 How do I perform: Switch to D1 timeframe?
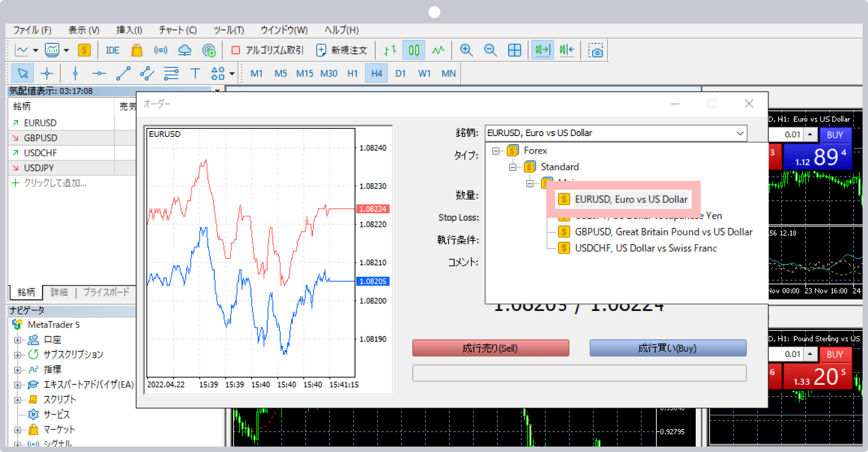(401, 73)
